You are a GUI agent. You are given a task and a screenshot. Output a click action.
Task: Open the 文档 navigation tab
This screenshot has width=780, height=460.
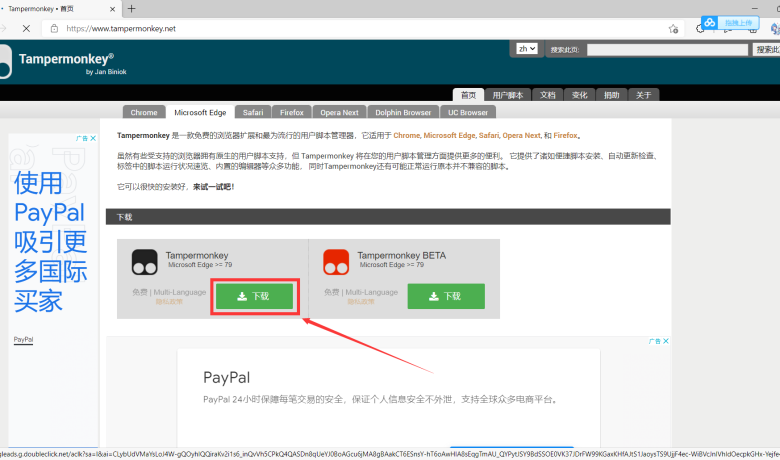547,95
